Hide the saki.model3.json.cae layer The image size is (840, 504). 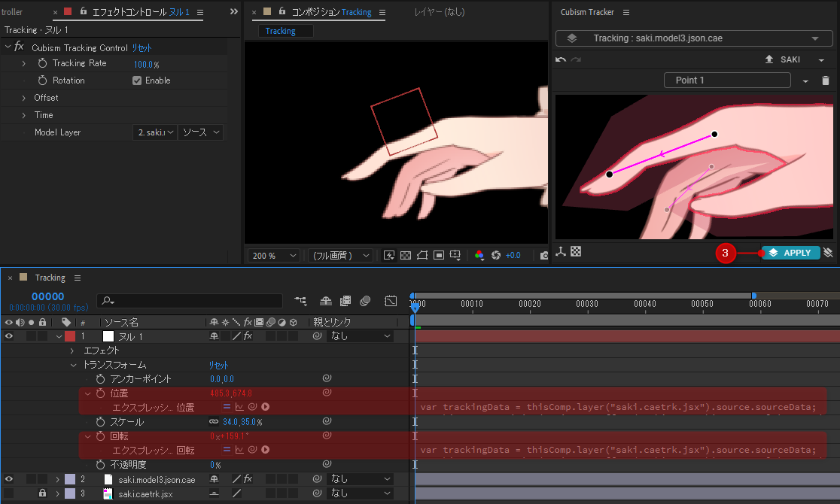pyautogui.click(x=9, y=479)
